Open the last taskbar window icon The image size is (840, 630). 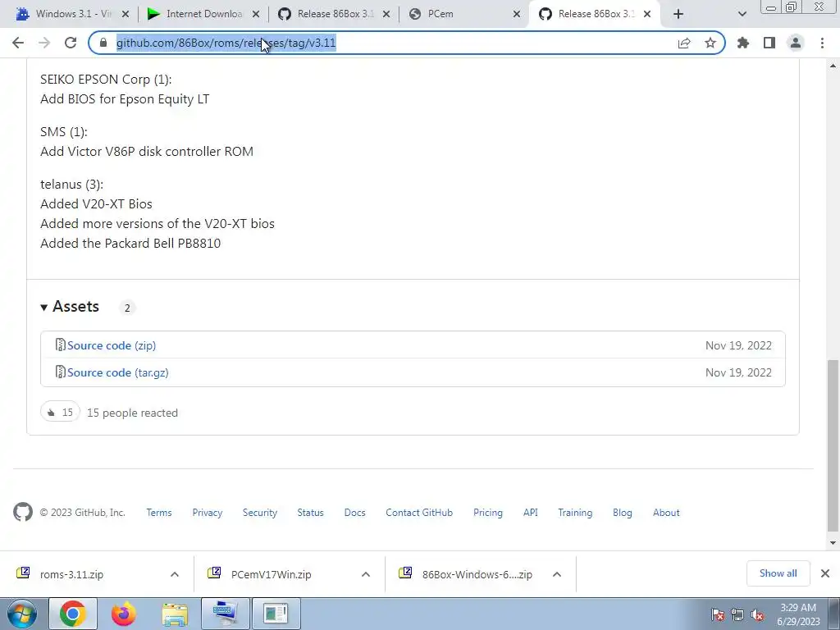(x=276, y=614)
